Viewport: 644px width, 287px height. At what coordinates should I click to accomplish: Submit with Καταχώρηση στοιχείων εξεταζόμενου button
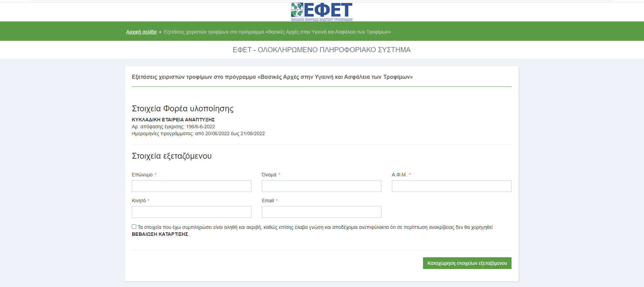[x=467, y=263]
